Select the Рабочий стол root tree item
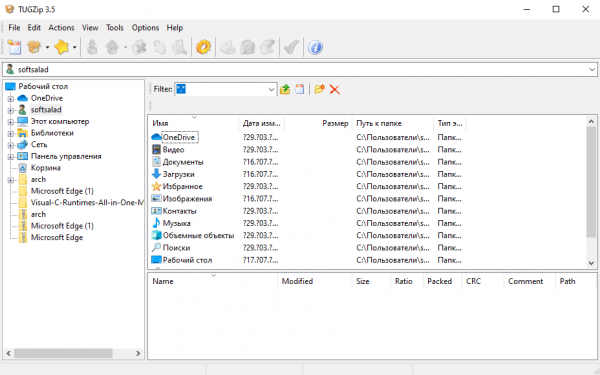The height and width of the screenshot is (375, 600). (x=43, y=86)
